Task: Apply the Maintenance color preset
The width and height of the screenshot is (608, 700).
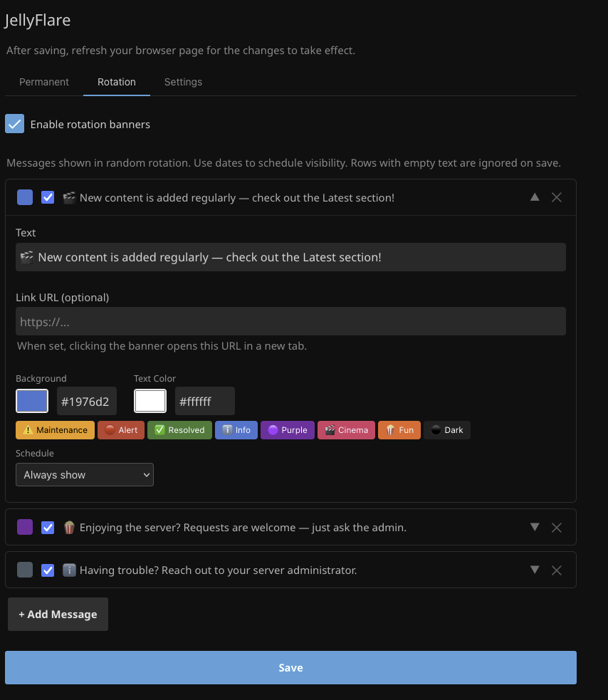Action: (55, 430)
